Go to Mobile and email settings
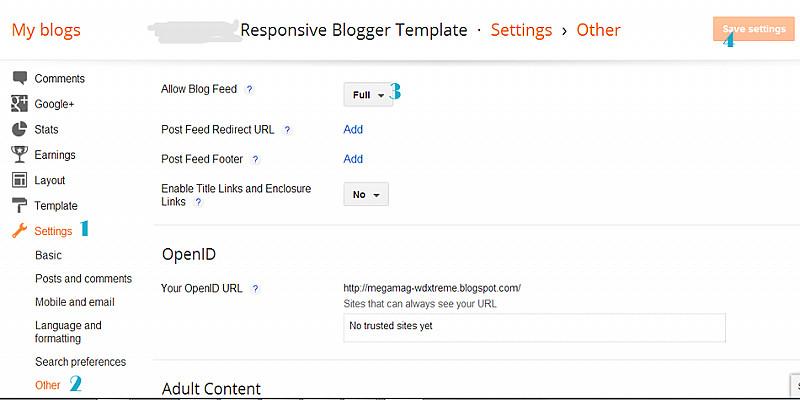 [75, 302]
